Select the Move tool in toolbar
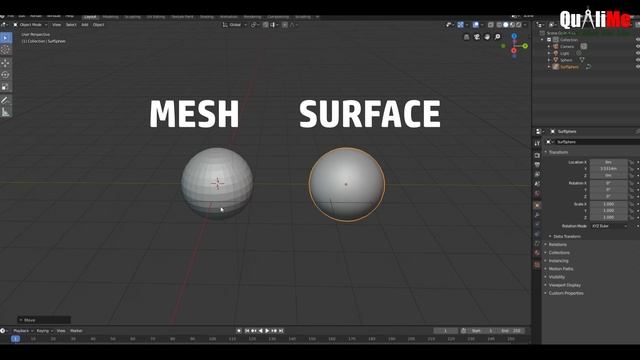The height and width of the screenshot is (360, 640). (x=5, y=62)
